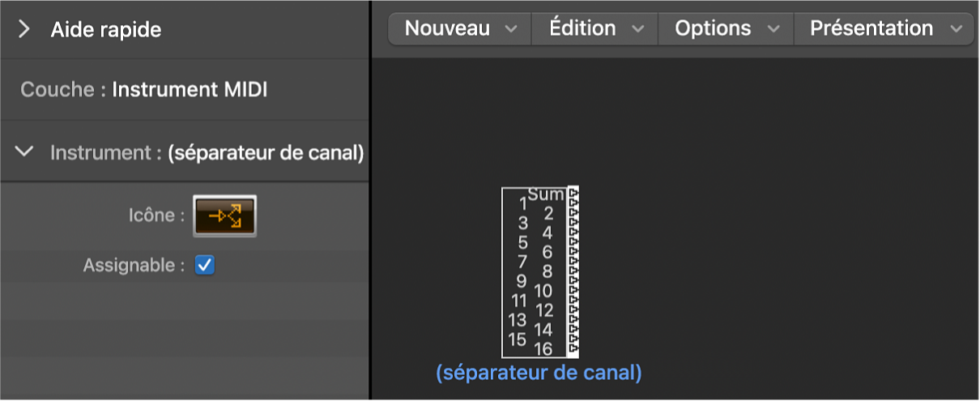The width and height of the screenshot is (980, 401).
Task: Click channel number 9 inside splitter object
Action: pyautogui.click(x=521, y=281)
